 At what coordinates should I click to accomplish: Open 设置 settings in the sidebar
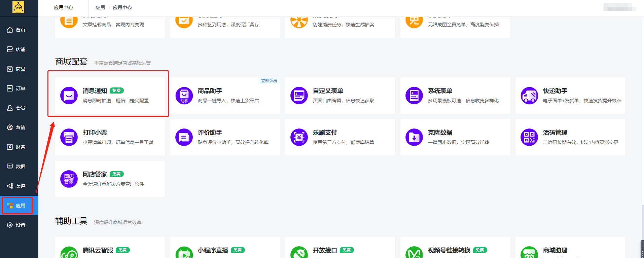[x=19, y=225]
